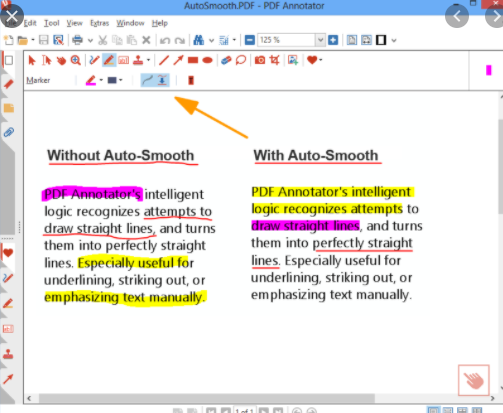
Task: Expand the Open recent files arrow
Action: [33, 40]
